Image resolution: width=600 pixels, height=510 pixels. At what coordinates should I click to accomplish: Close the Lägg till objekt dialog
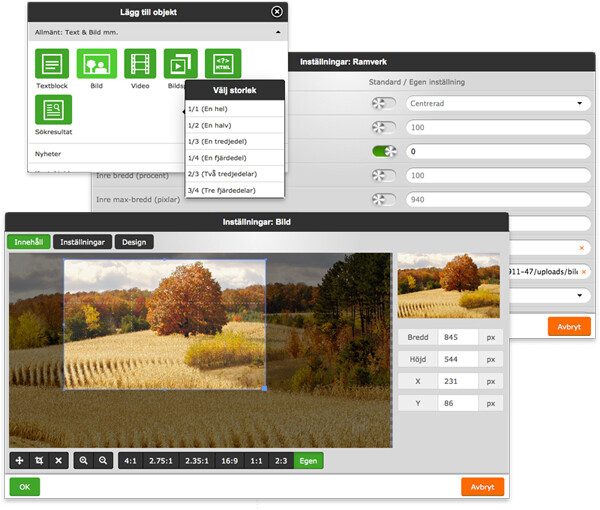(277, 12)
